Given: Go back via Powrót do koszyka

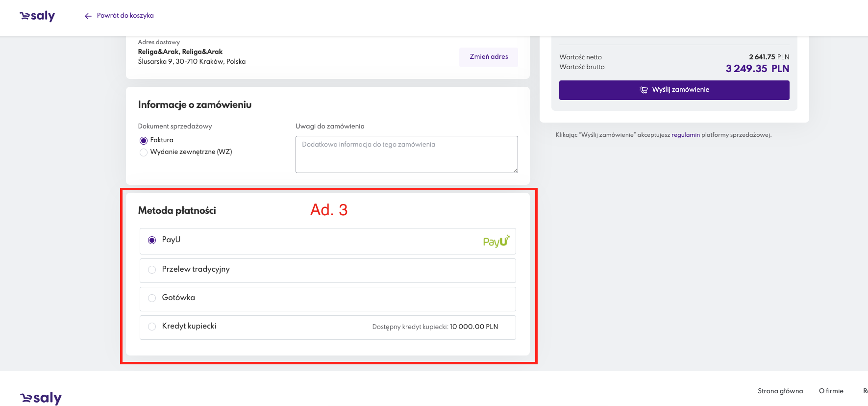Looking at the screenshot, I should [x=125, y=16].
